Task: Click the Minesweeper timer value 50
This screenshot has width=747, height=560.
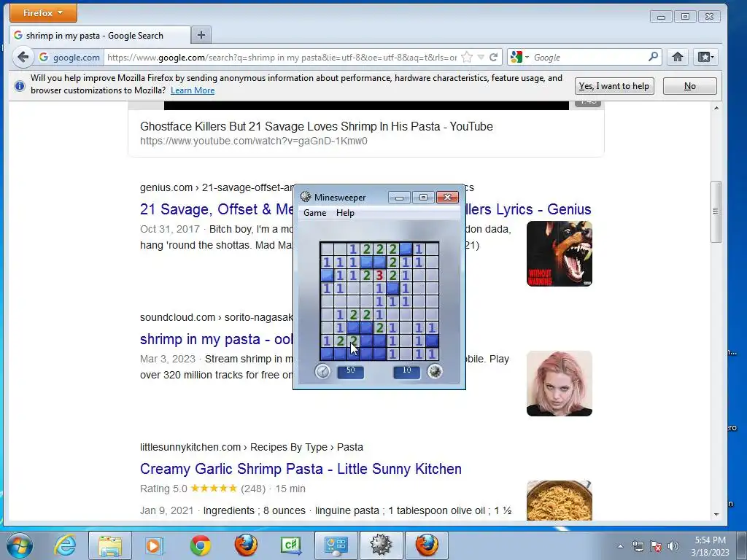Action: (x=351, y=371)
